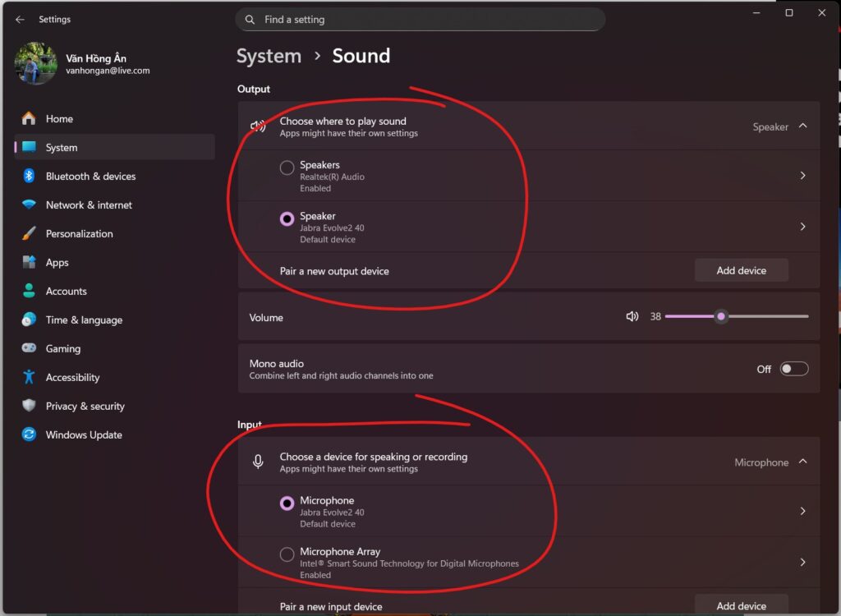This screenshot has width=841, height=616.
Task: Click the System breadcrumb link
Action: 269,56
